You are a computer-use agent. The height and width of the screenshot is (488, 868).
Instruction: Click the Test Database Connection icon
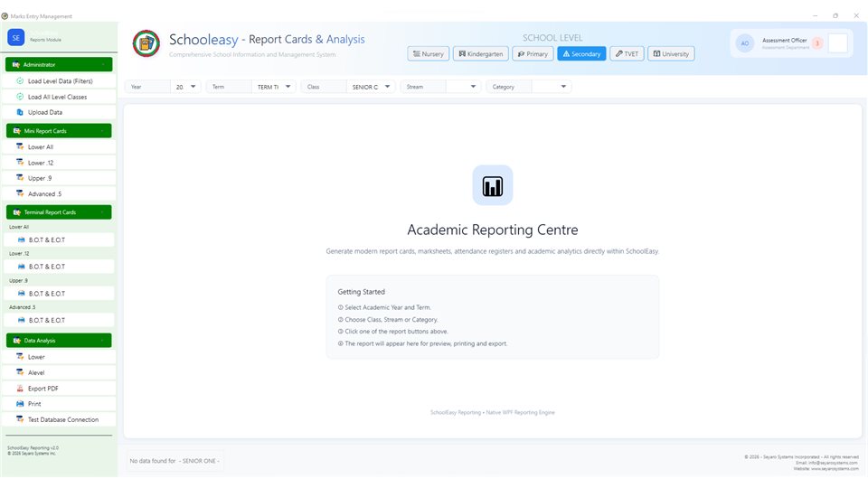point(20,419)
